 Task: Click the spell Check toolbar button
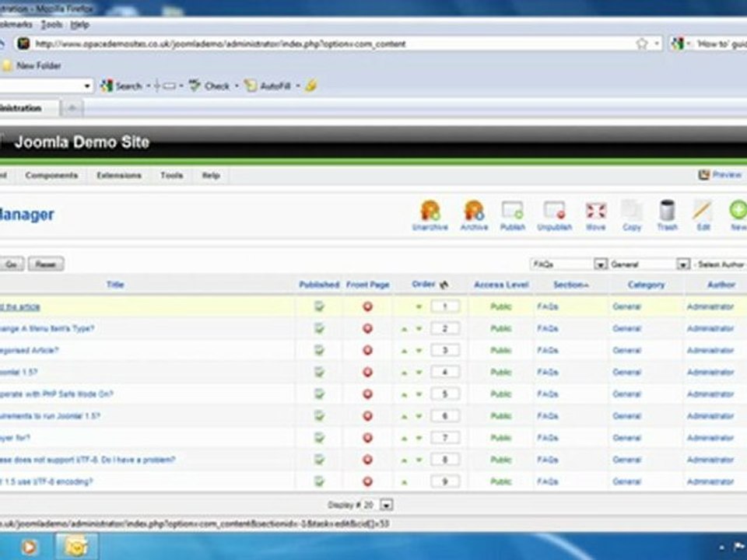click(x=209, y=86)
